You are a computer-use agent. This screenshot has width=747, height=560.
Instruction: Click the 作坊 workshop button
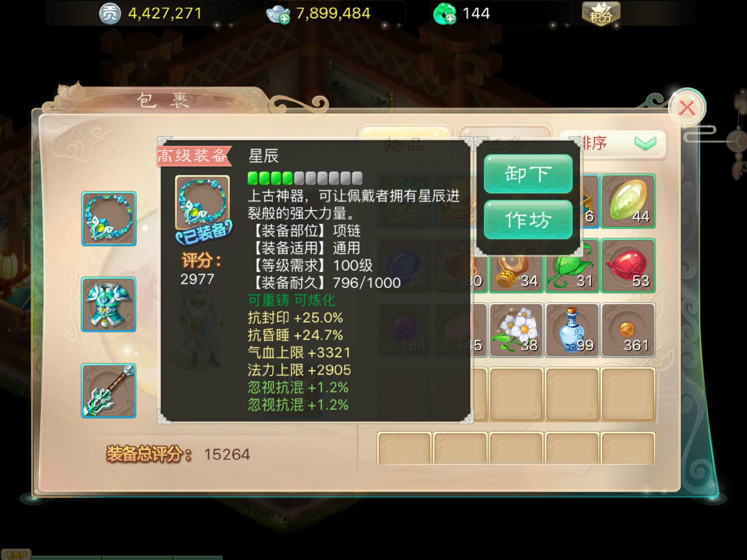click(528, 220)
